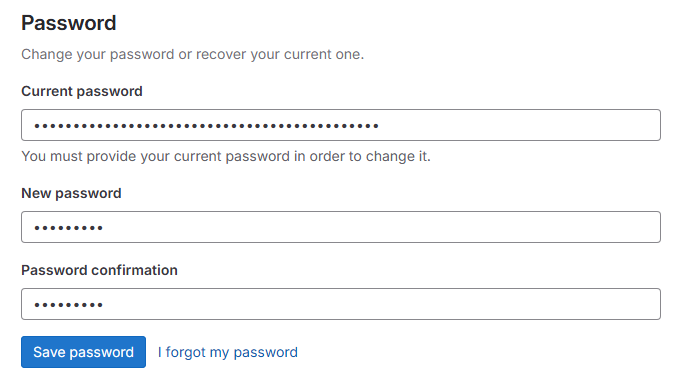Place cursor after last dot in New password
685x392 pixels.
pos(104,228)
